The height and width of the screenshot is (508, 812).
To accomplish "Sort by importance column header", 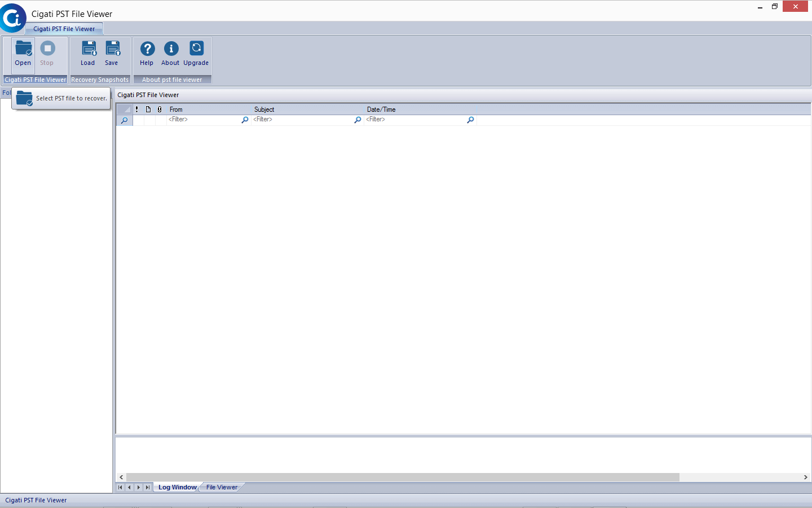I will coord(137,110).
